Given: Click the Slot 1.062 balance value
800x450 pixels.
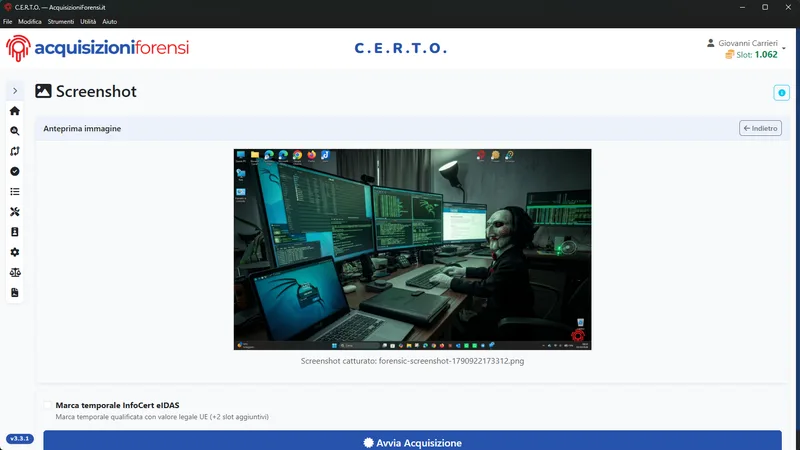Looking at the screenshot, I should click(x=766, y=55).
